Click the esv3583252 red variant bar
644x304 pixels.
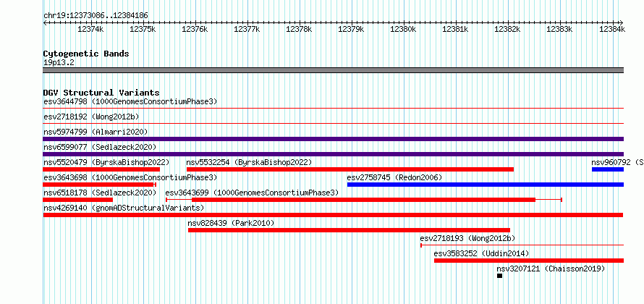point(529,261)
